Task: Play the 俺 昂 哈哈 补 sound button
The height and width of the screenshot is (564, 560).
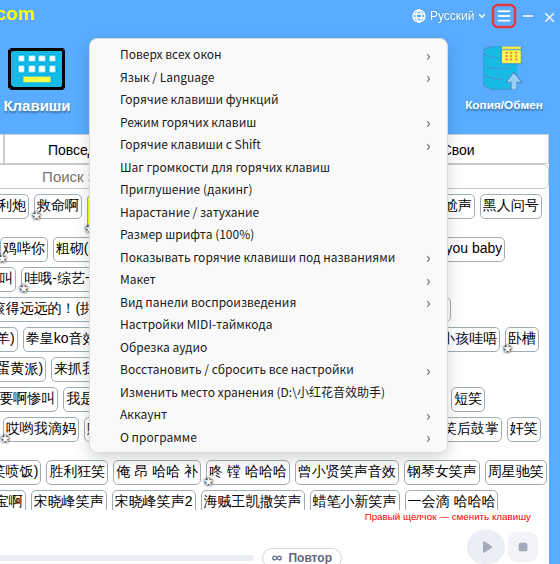Action: pos(157,472)
